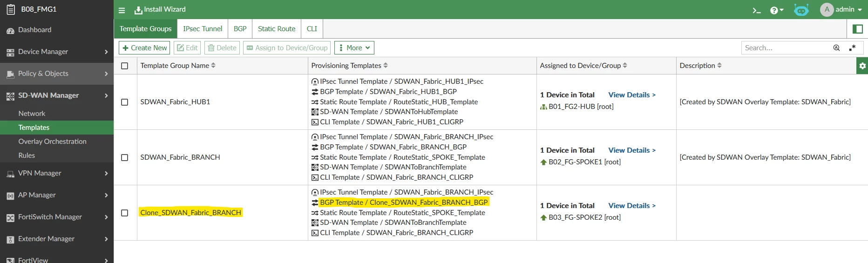
Task: Switch to the BGP tab
Action: point(240,29)
